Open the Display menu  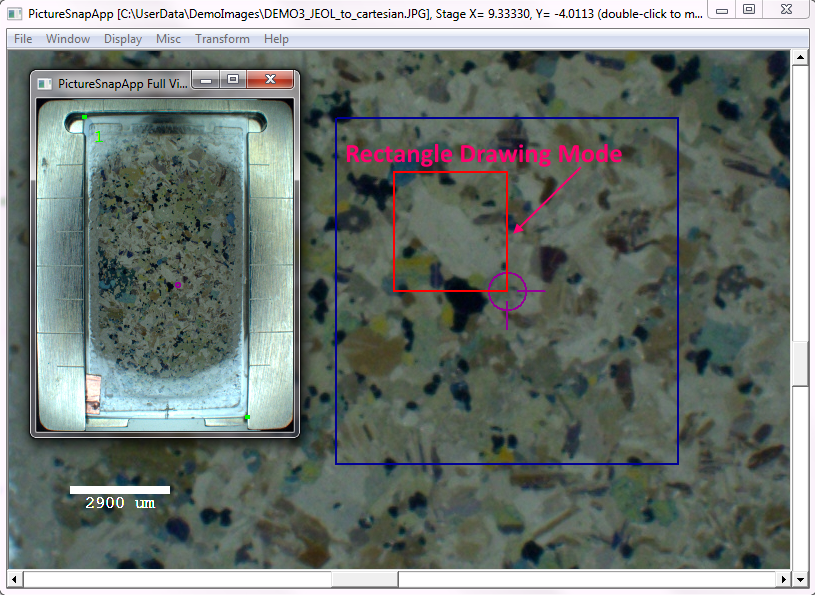123,39
